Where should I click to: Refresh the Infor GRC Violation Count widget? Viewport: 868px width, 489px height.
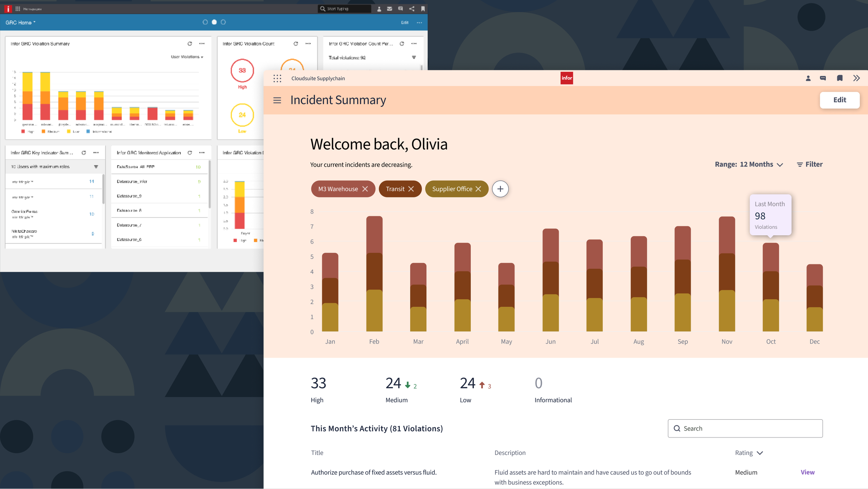pos(295,43)
